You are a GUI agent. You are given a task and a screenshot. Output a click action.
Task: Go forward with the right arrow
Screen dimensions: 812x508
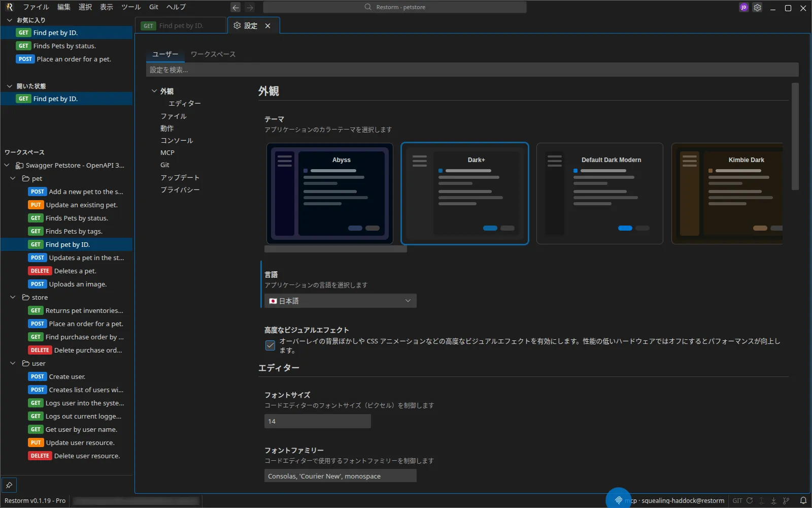click(x=250, y=7)
